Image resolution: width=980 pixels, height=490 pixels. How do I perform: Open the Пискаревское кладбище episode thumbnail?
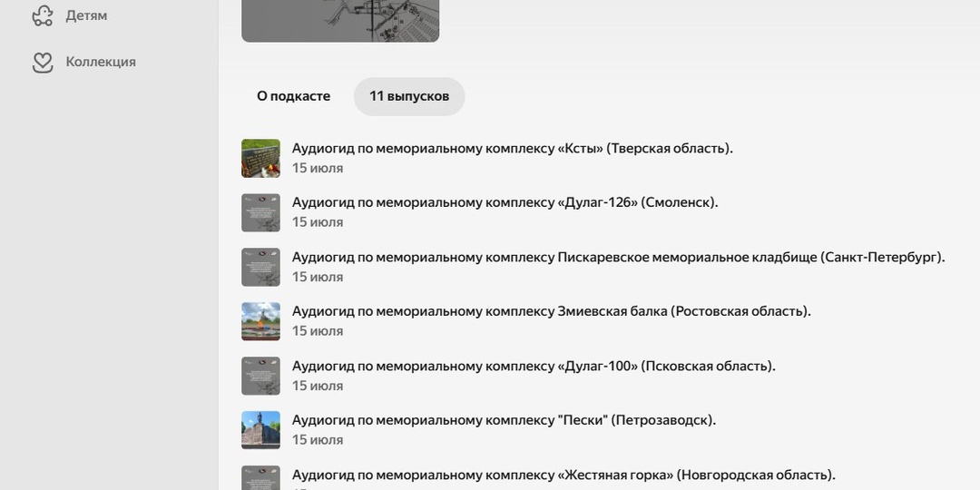(260, 267)
